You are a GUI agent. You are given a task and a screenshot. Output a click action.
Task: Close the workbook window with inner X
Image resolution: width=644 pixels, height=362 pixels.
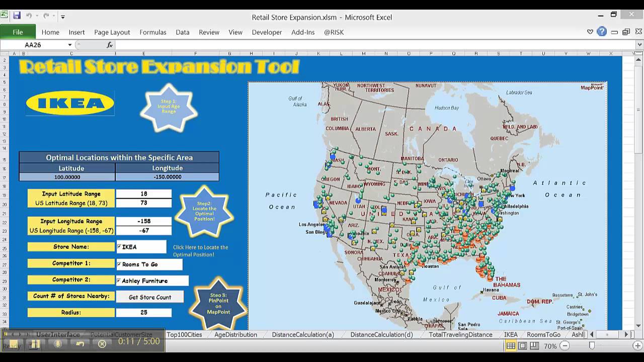[x=638, y=32]
